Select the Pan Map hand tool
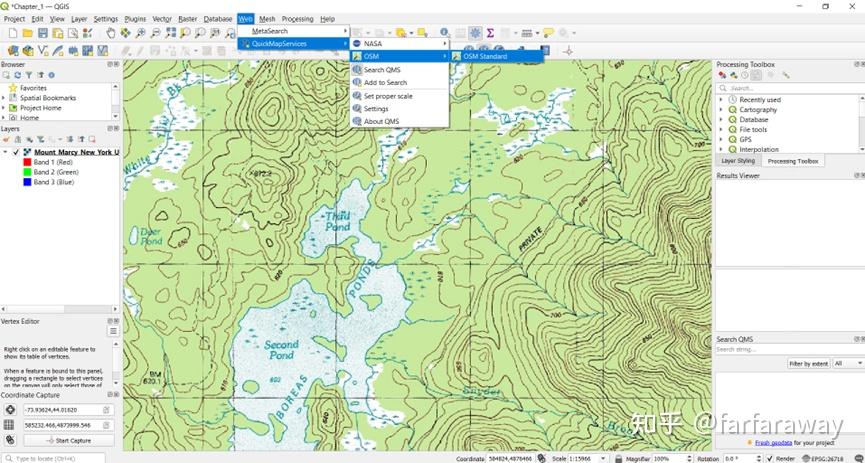This screenshot has width=865, height=463. point(110,33)
